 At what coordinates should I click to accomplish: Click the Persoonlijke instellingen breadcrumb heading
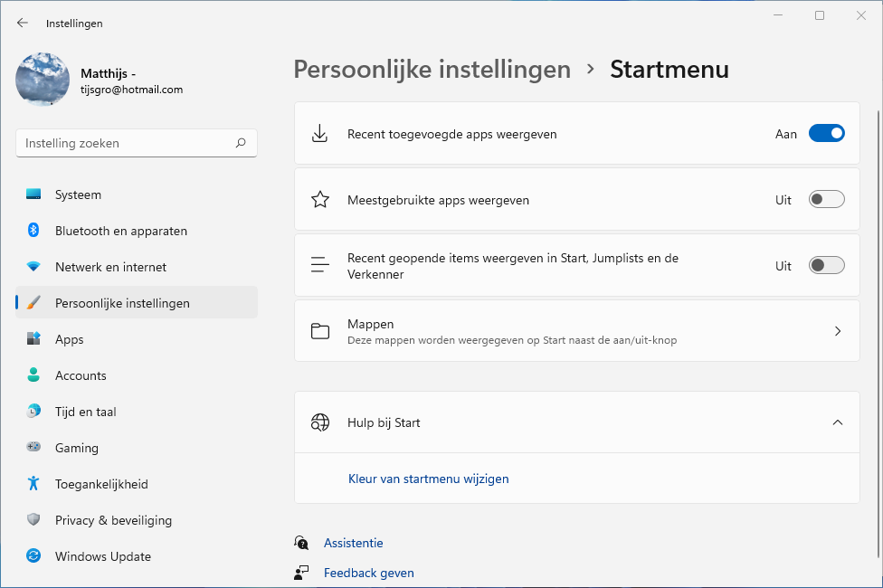(x=432, y=70)
